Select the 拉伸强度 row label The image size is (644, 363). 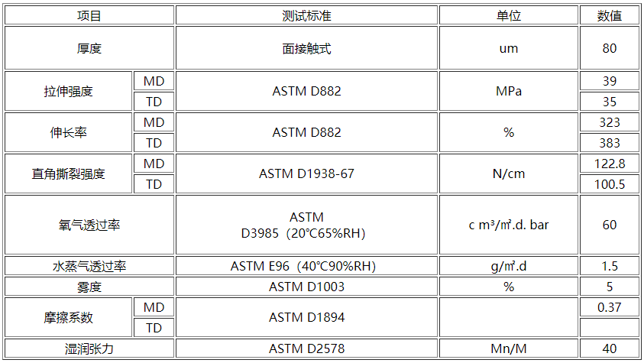[x=68, y=91]
